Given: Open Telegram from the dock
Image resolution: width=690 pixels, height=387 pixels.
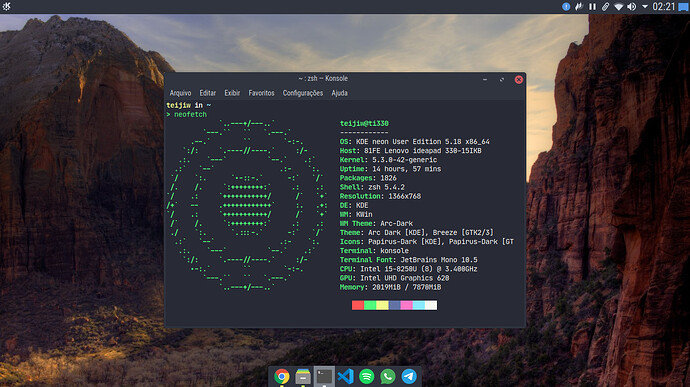Looking at the screenshot, I should point(409,376).
